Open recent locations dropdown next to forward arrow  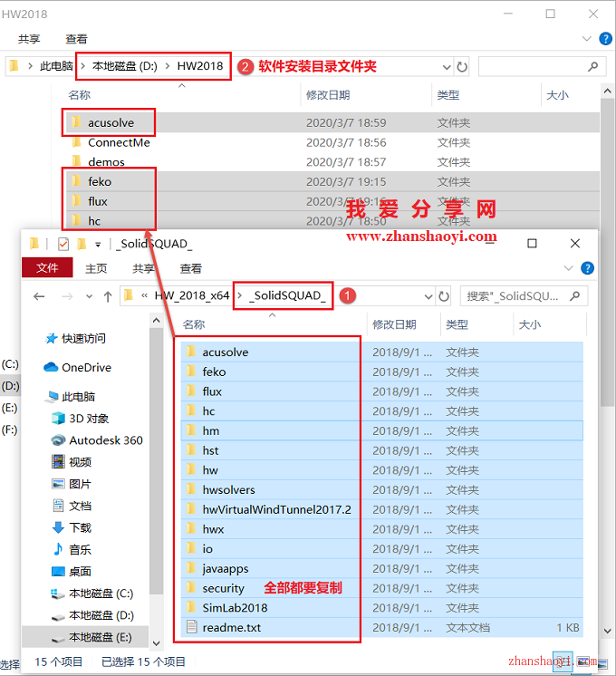point(90,296)
